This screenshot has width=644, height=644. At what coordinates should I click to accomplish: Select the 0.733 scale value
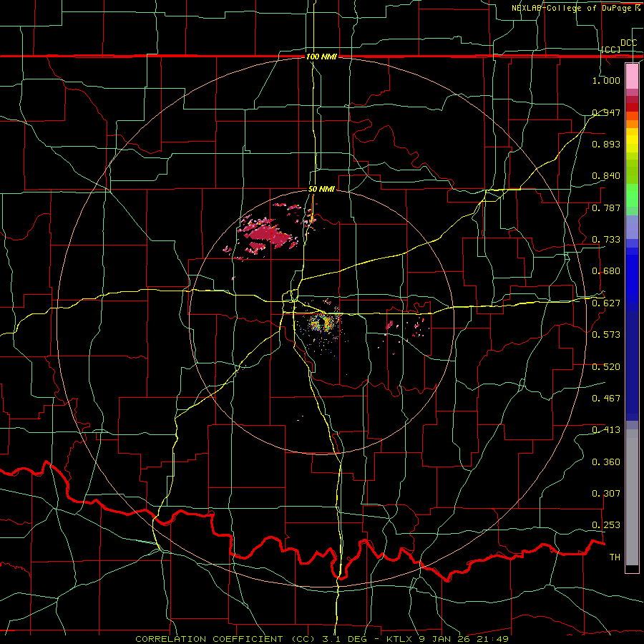click(x=606, y=240)
